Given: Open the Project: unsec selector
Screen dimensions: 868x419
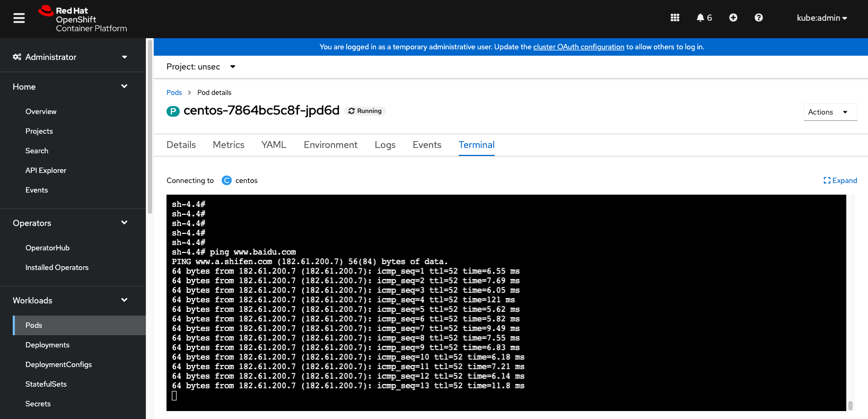Looking at the screenshot, I should (201, 67).
